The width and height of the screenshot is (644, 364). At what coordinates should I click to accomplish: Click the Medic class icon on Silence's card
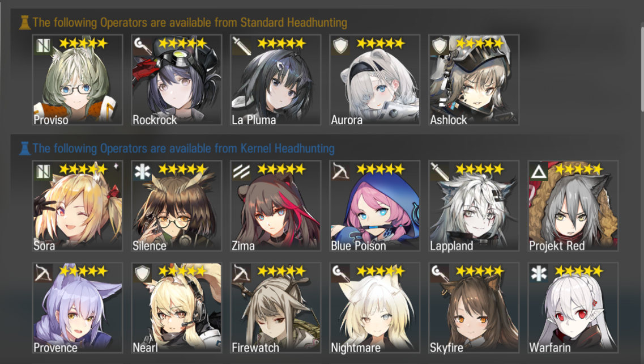(x=142, y=172)
